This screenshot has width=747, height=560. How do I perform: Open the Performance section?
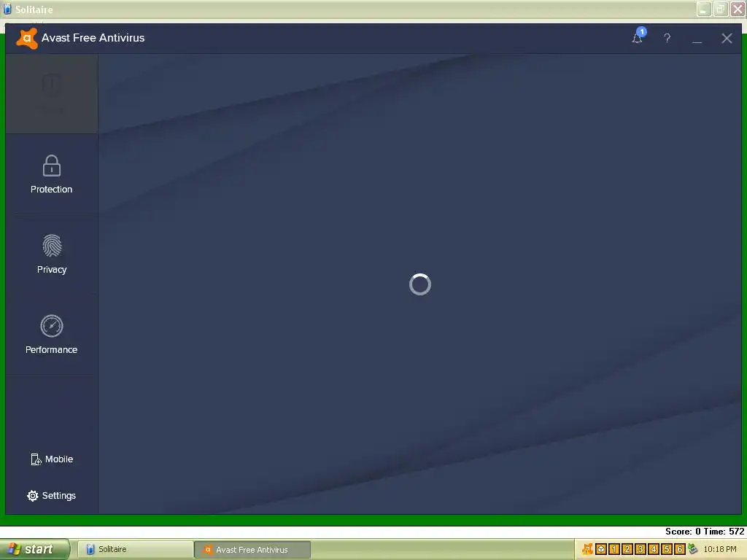point(52,334)
